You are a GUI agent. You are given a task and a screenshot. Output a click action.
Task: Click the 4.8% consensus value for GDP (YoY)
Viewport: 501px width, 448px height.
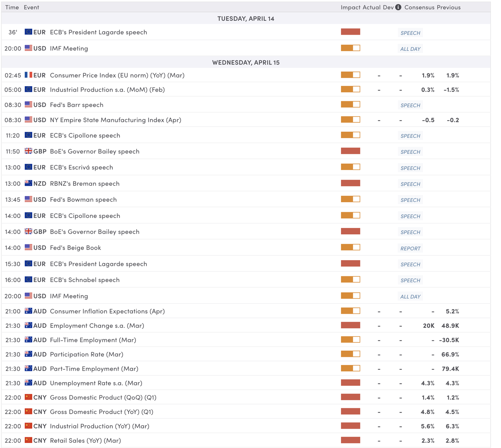428,412
